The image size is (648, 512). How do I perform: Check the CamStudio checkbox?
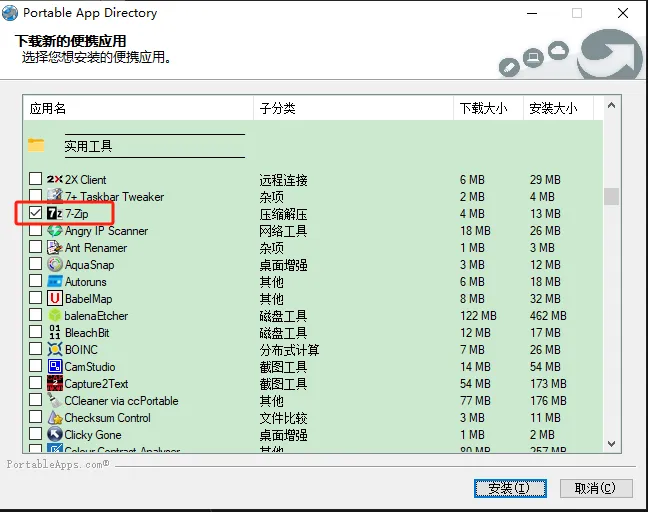(36, 366)
